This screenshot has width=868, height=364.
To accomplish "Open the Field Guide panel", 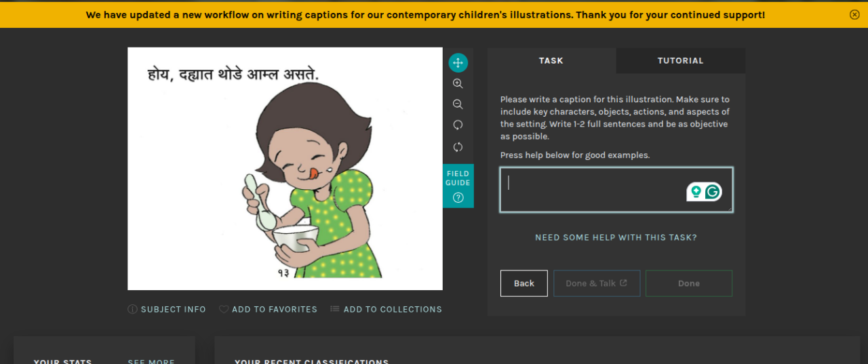I will pos(458,186).
